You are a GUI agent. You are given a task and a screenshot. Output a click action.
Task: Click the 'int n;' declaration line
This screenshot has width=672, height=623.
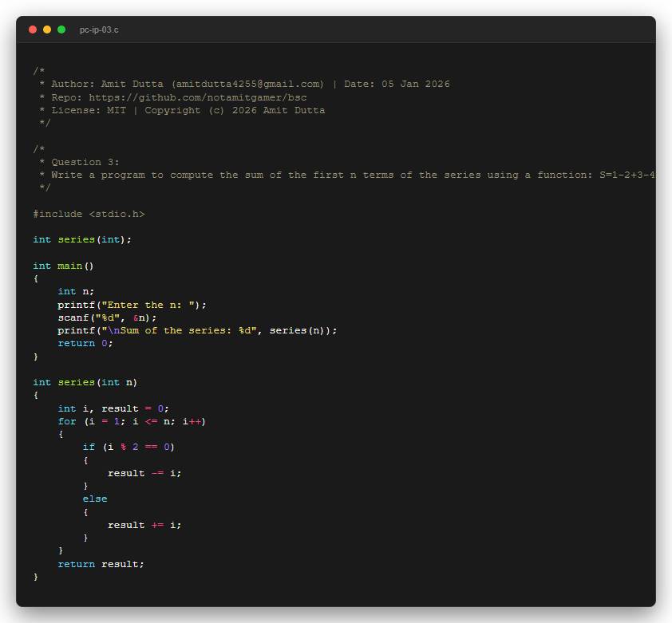tap(76, 291)
